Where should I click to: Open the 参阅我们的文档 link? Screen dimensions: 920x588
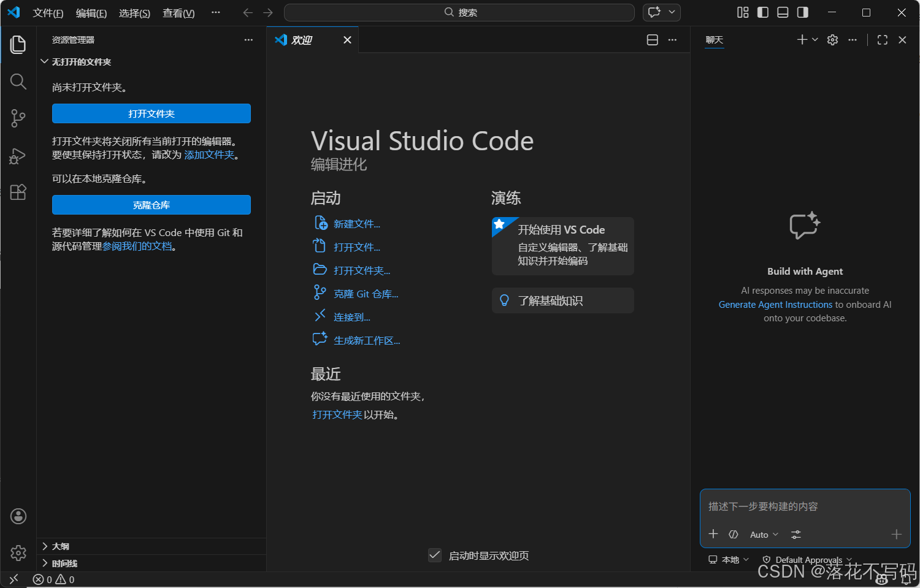[x=137, y=246]
